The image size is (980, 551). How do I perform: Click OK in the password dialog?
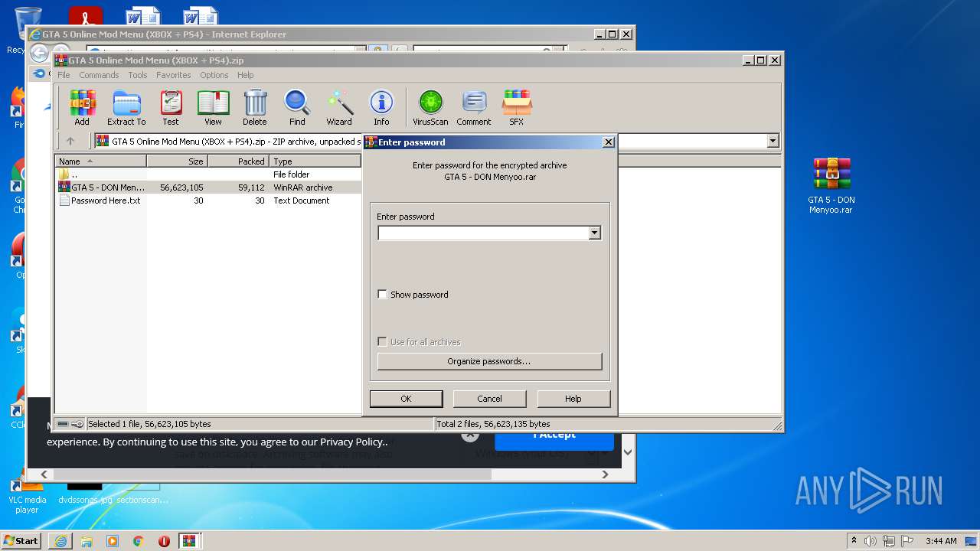(406, 399)
